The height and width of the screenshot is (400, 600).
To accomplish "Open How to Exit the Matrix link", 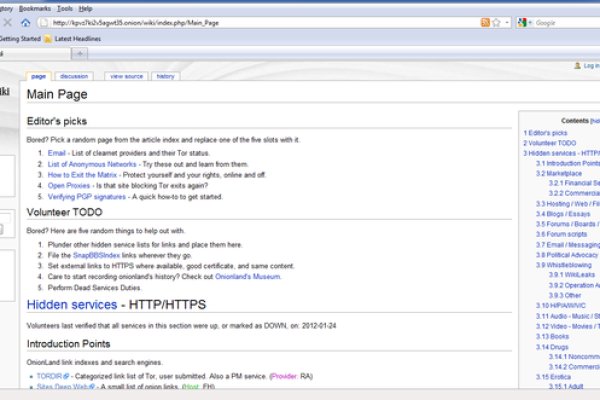I will click(x=82, y=175).
